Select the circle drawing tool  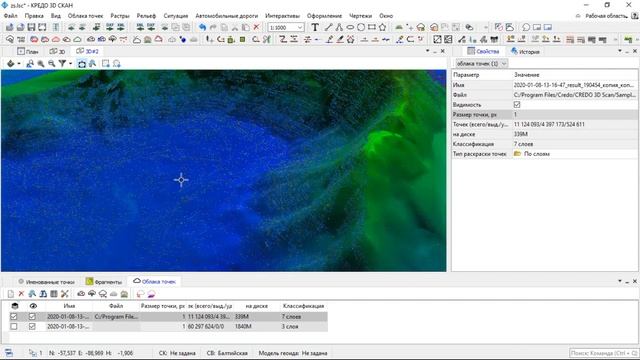point(361,27)
